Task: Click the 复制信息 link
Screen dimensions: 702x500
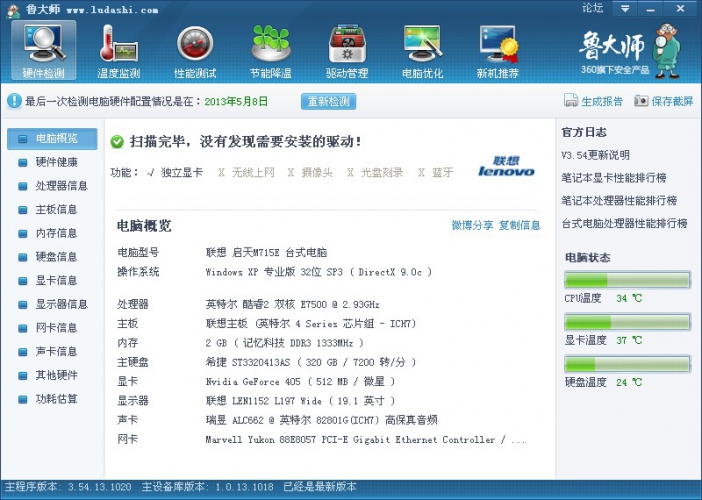Action: (x=519, y=226)
